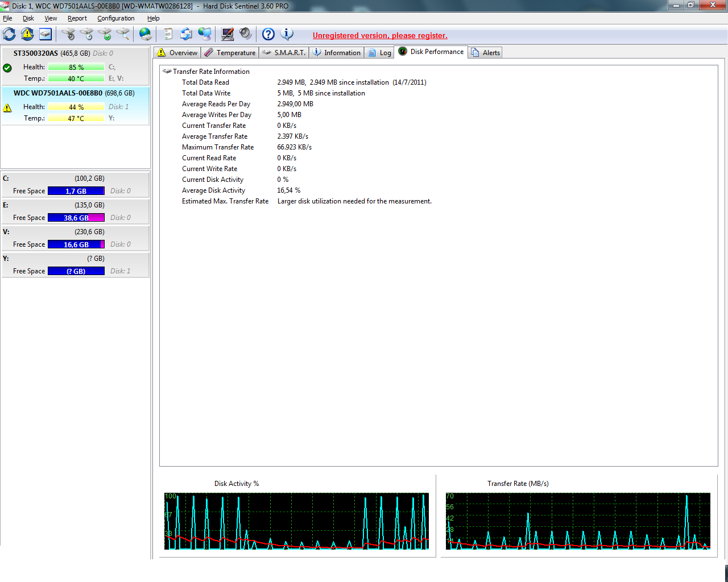Open the Report menu
Image resolution: width=728 pixels, height=582 pixels.
click(x=77, y=18)
